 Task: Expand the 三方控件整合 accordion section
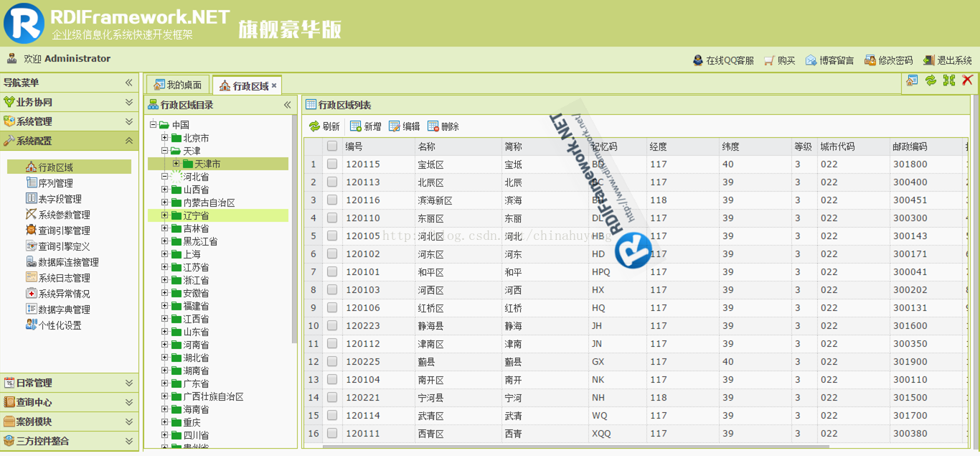129,441
